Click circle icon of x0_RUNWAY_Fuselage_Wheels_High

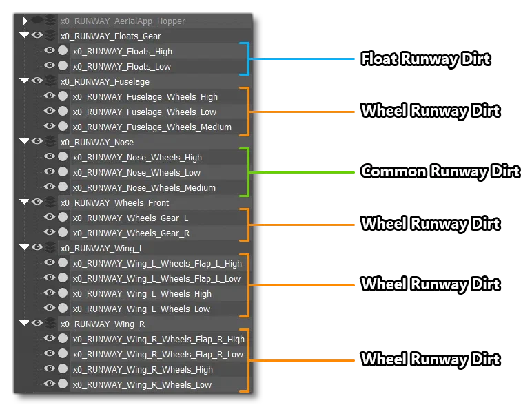[63, 96]
